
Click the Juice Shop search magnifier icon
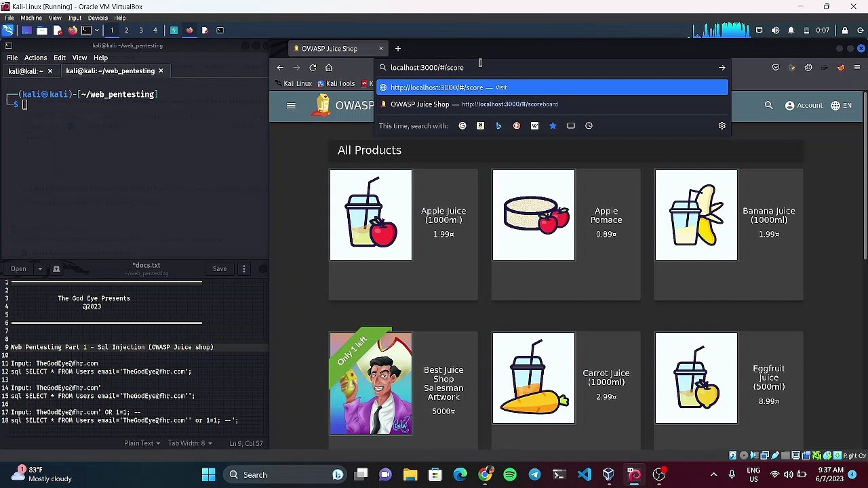(x=768, y=106)
